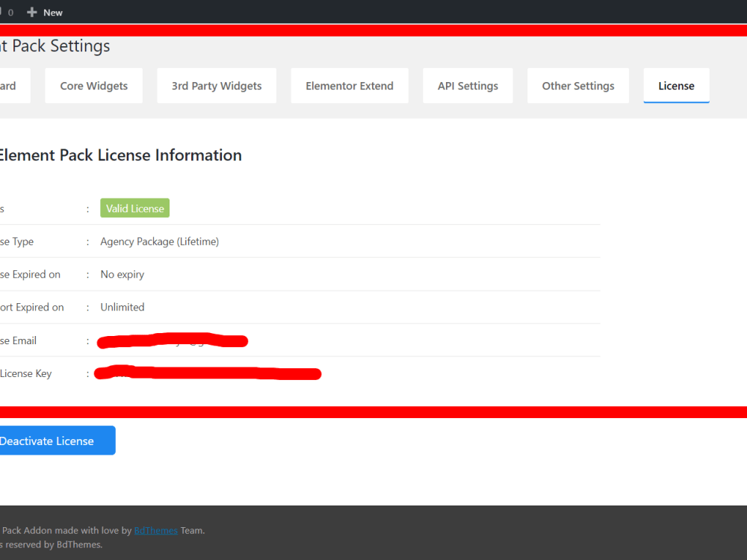Select the Elementor Extend tab
This screenshot has height=560, width=747.
pos(349,85)
